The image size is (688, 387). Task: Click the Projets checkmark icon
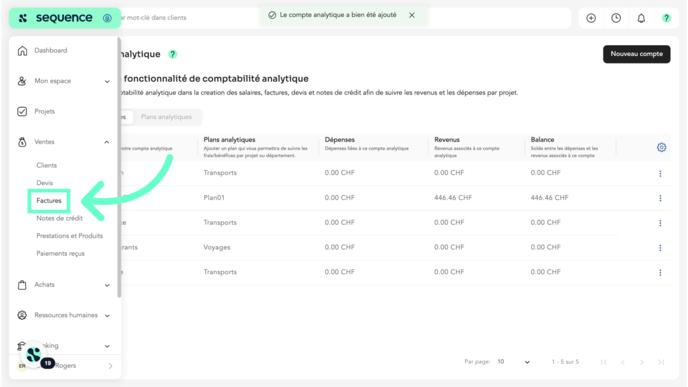pos(22,111)
